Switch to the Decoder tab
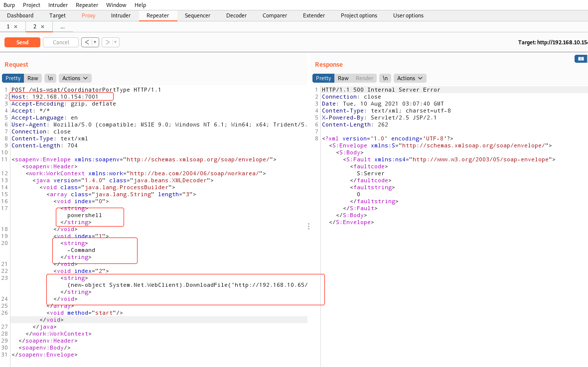Image resolution: width=588 pixels, height=367 pixels. pyautogui.click(x=237, y=15)
